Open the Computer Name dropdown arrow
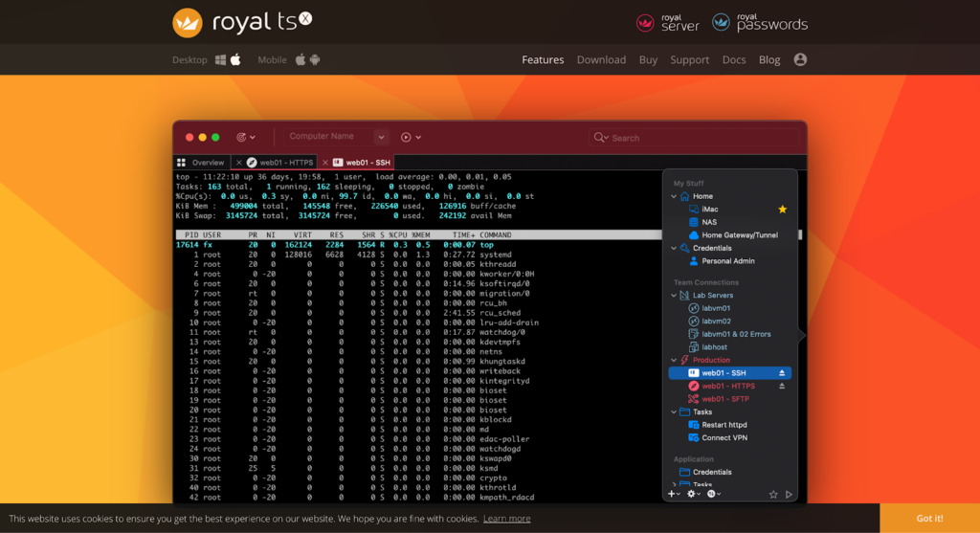This screenshot has width=980, height=533. pyautogui.click(x=382, y=137)
